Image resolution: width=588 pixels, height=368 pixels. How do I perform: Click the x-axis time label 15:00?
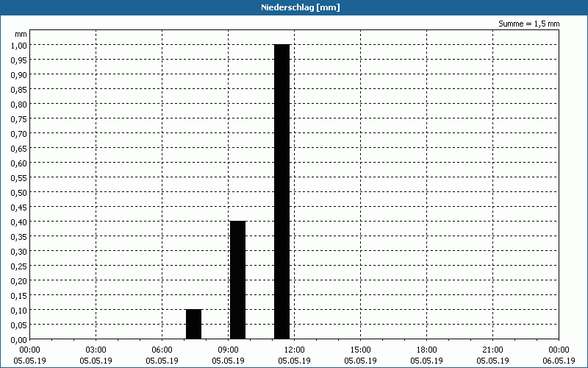click(x=360, y=350)
